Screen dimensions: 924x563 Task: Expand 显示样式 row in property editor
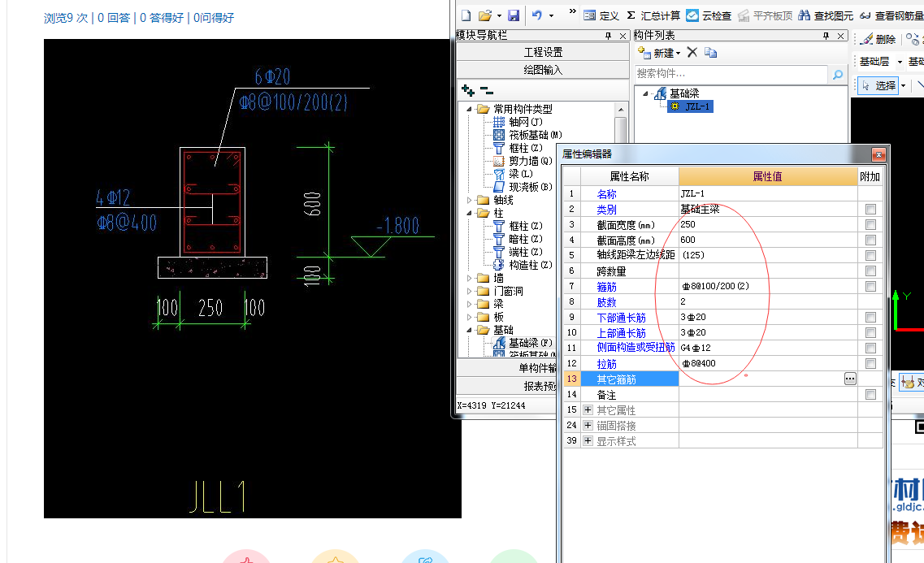pos(588,440)
